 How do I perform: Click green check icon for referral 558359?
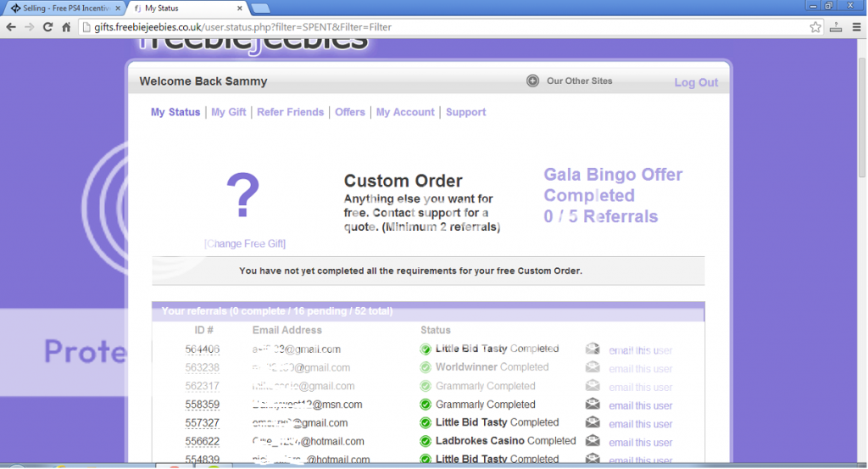(426, 405)
